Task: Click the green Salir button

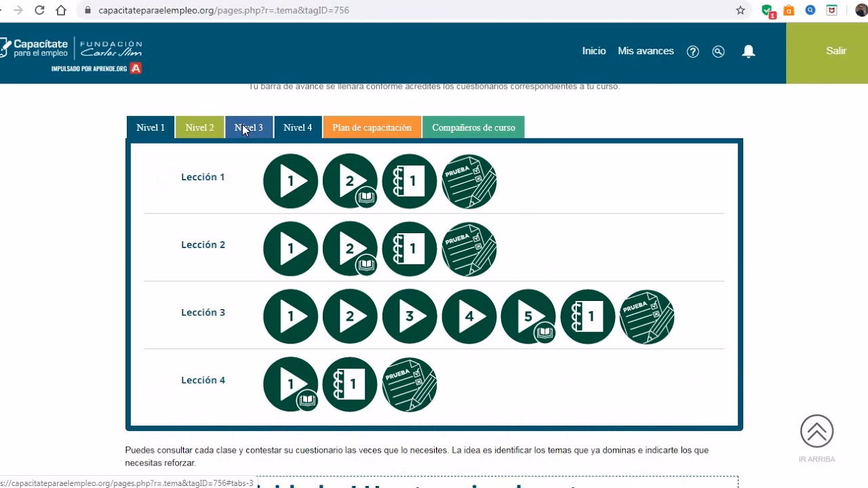Action: point(835,51)
